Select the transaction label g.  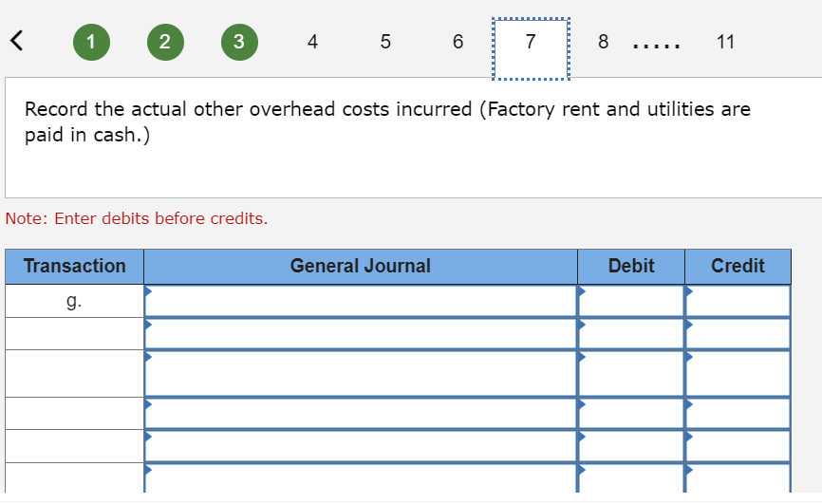point(74,301)
